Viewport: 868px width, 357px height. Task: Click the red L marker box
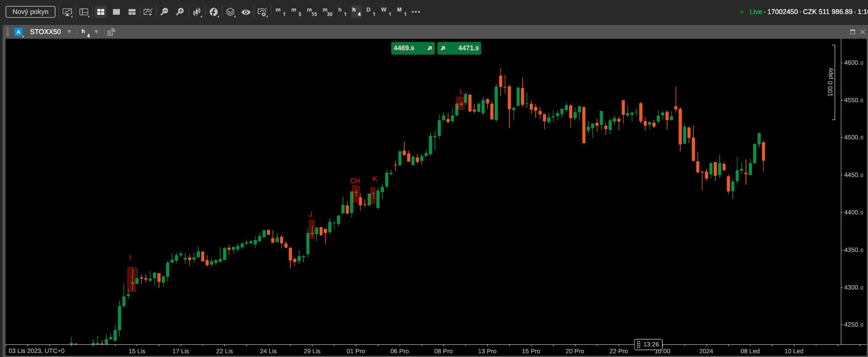(x=460, y=103)
